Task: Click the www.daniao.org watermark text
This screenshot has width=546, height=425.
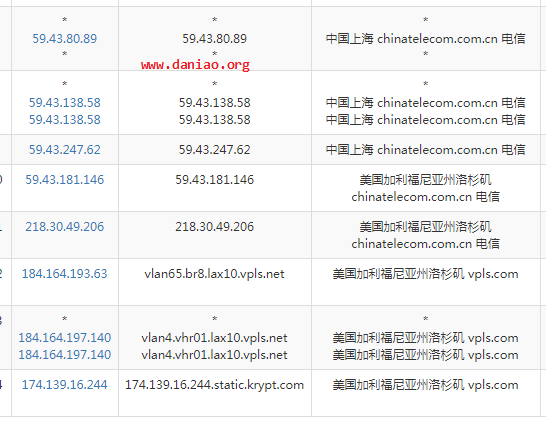Action: point(195,65)
